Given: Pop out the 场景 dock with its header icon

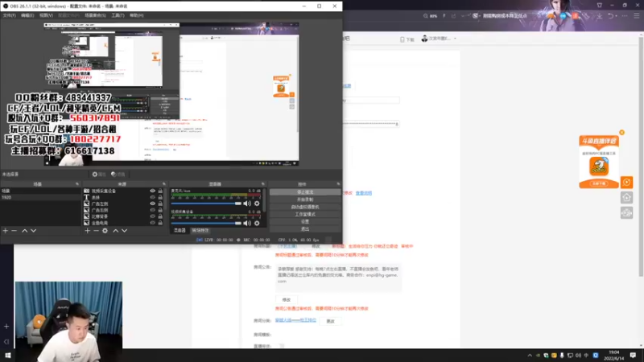Looking at the screenshot, I should coord(77,184).
